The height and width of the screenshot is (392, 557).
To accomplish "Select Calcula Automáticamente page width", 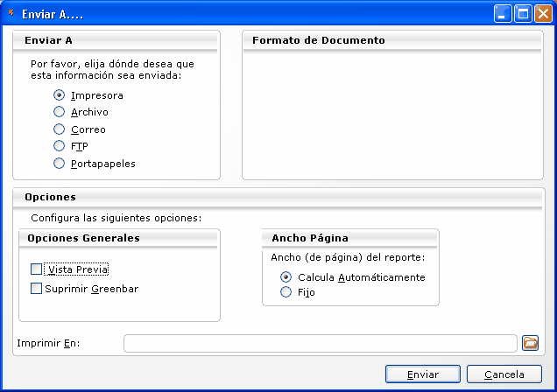I will coord(286,277).
